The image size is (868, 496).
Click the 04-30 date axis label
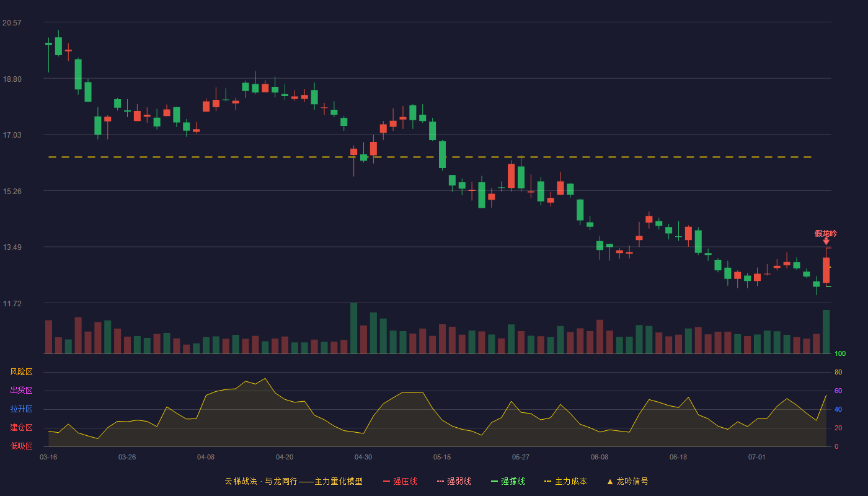tap(363, 457)
